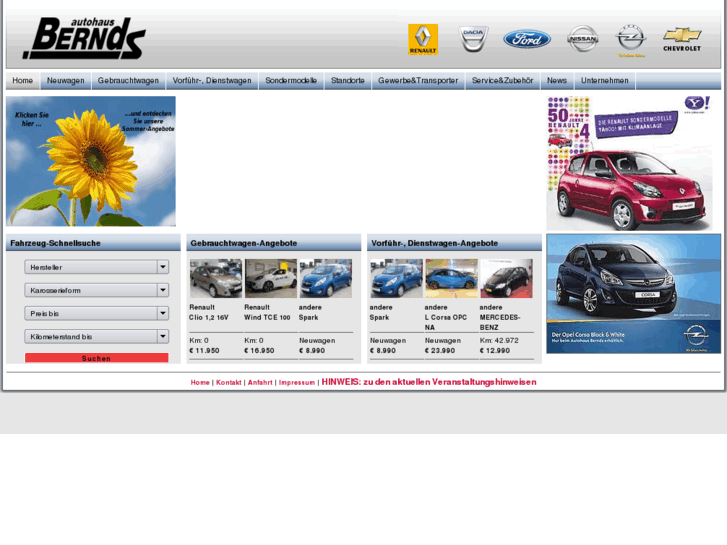Screen dimensions: 727x545
Task: Click the Gebrauchtwagen-Angebote panel header
Action: 274,243
